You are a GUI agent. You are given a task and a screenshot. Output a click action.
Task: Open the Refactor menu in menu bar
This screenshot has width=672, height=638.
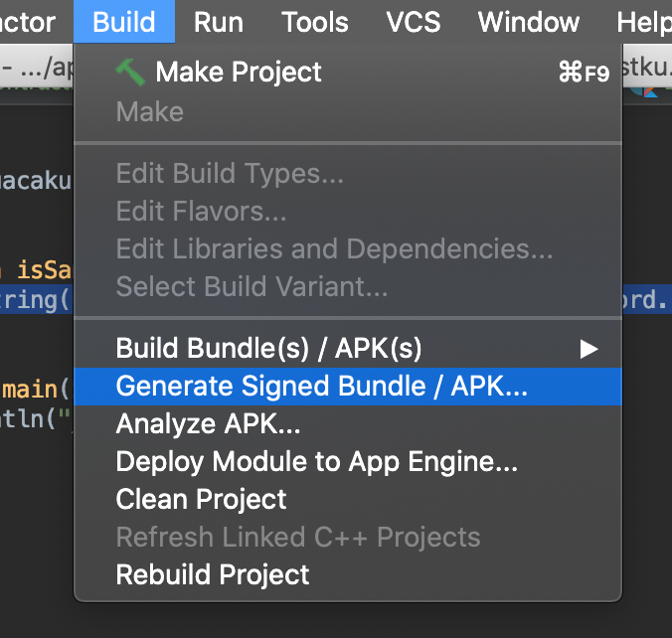pyautogui.click(x=28, y=21)
